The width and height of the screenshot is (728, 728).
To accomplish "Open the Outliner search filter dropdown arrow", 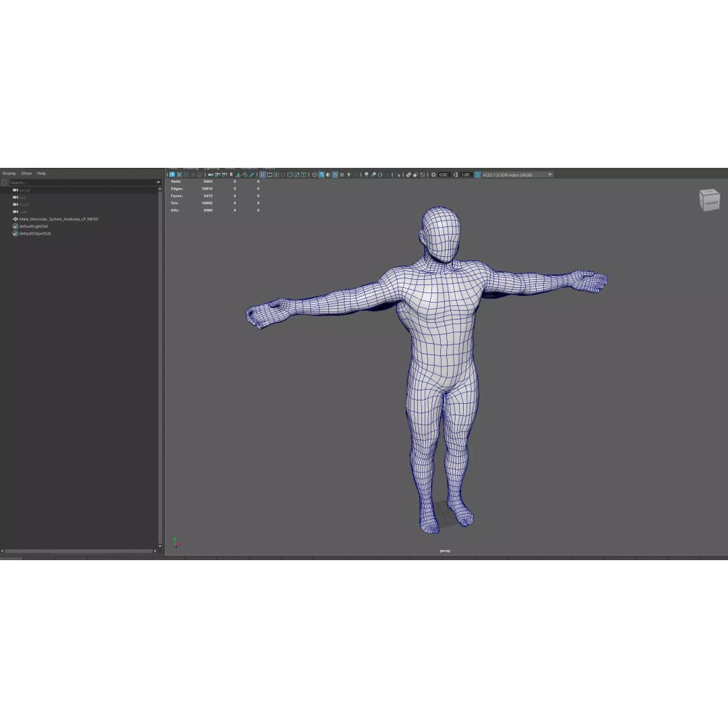I will coord(158,183).
